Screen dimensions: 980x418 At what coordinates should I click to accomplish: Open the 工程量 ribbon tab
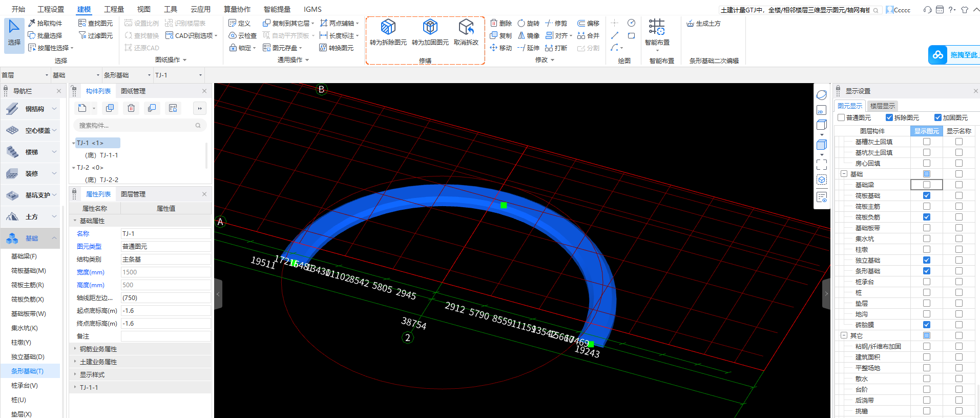pos(114,9)
